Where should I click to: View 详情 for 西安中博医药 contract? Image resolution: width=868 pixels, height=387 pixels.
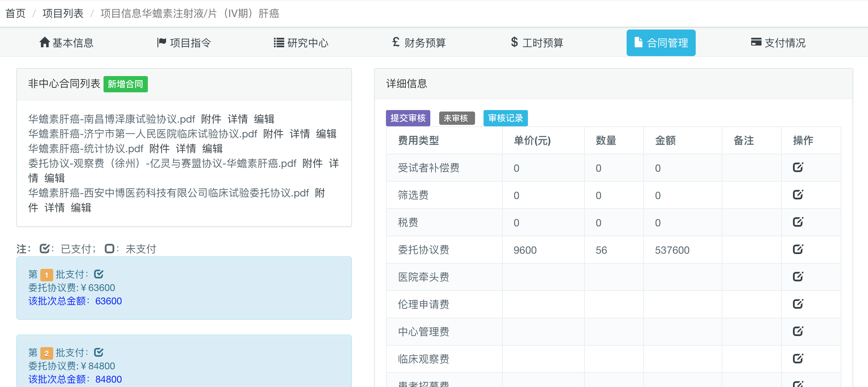click(x=55, y=208)
